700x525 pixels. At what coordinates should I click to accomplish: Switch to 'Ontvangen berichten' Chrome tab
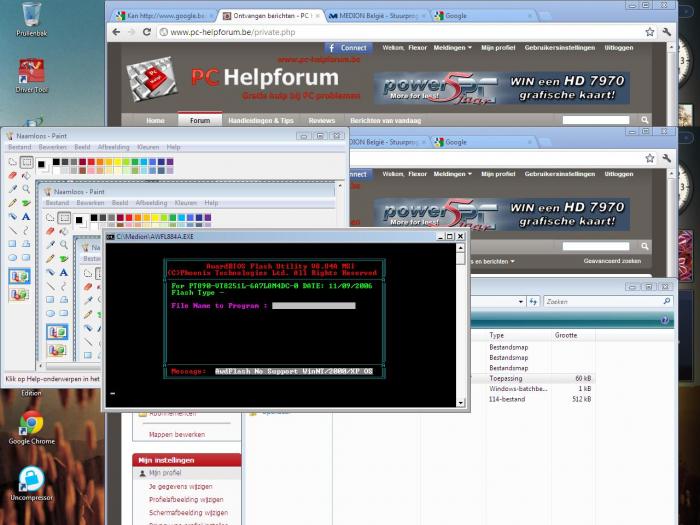271,16
